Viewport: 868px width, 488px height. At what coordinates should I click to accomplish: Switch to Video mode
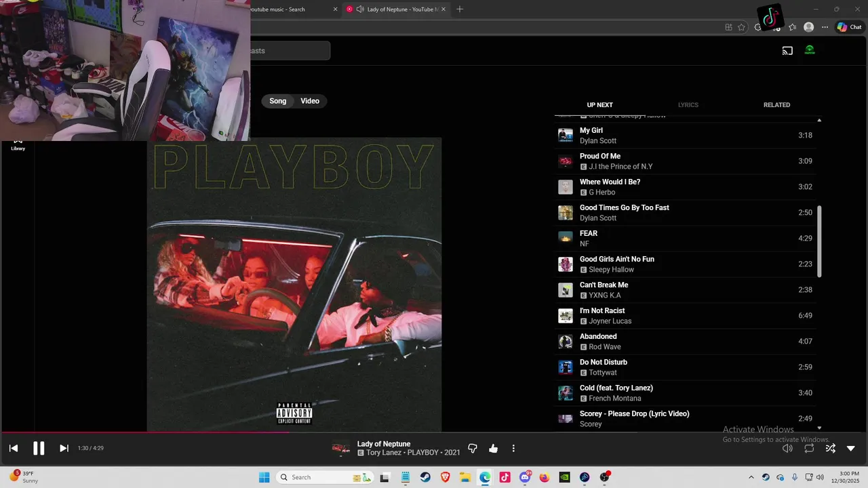310,101
